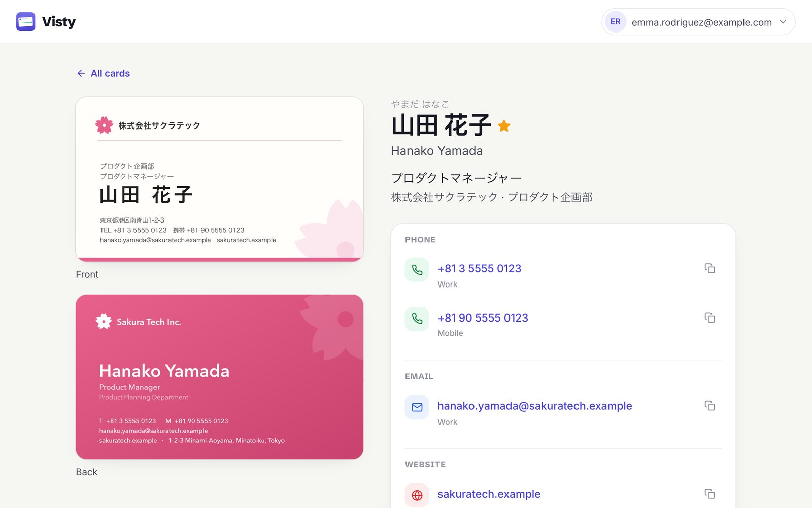Call mobile number +81 90 5555 0123
Screen dimensions: 812x508
[x=483, y=317]
